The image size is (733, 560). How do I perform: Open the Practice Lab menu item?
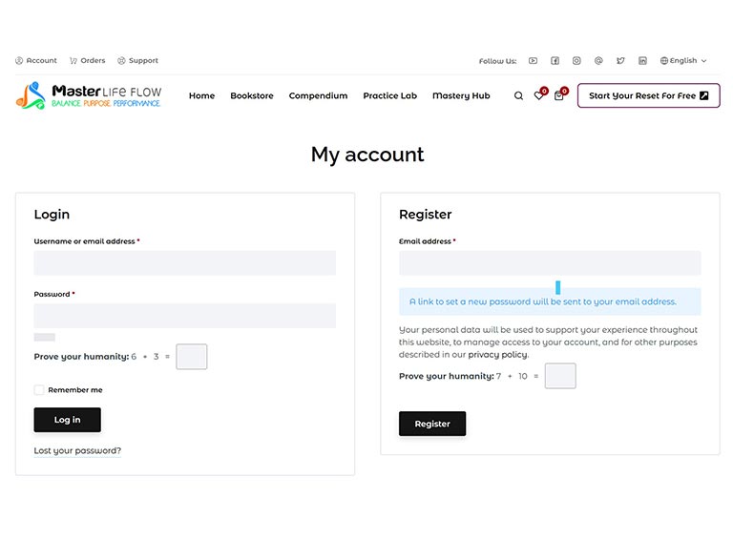(x=389, y=95)
